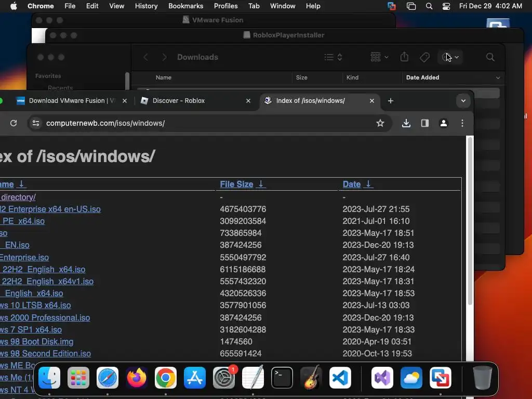Download Windows 10 LTSB x64.iso

pos(35,305)
